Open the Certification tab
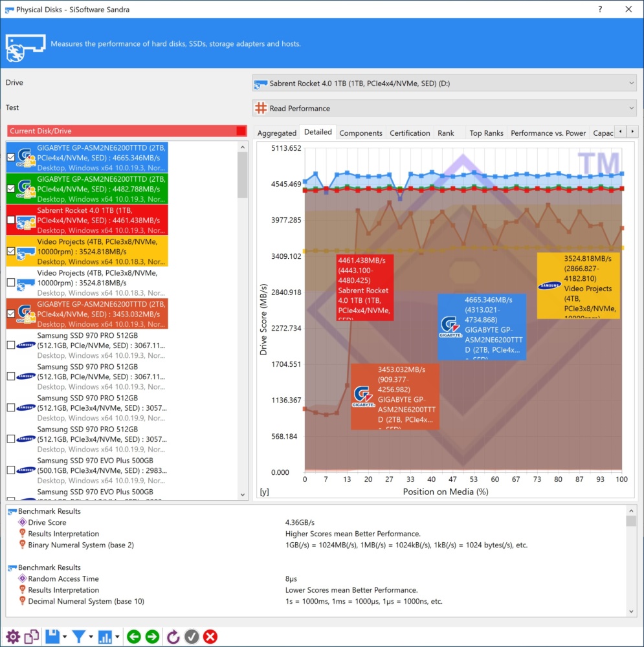Image resolution: width=644 pixels, height=647 pixels. point(410,133)
